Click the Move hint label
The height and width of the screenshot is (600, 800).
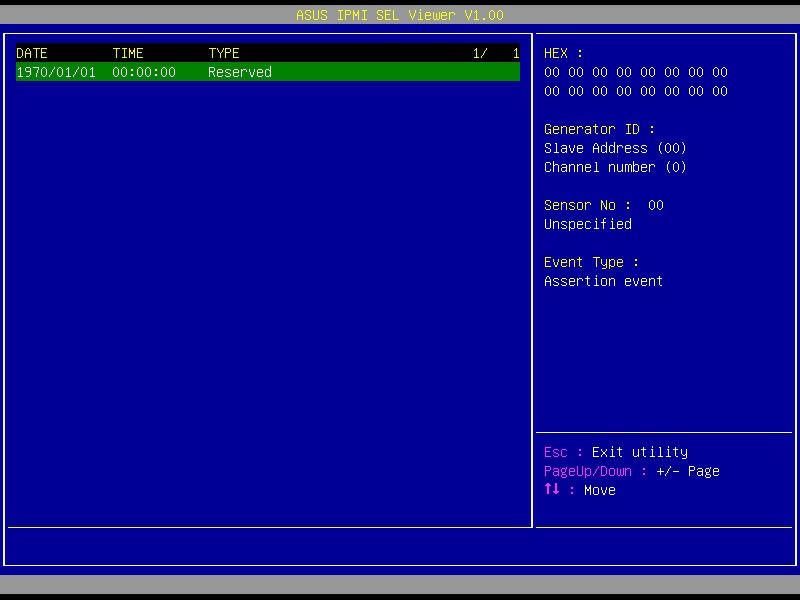pos(599,490)
